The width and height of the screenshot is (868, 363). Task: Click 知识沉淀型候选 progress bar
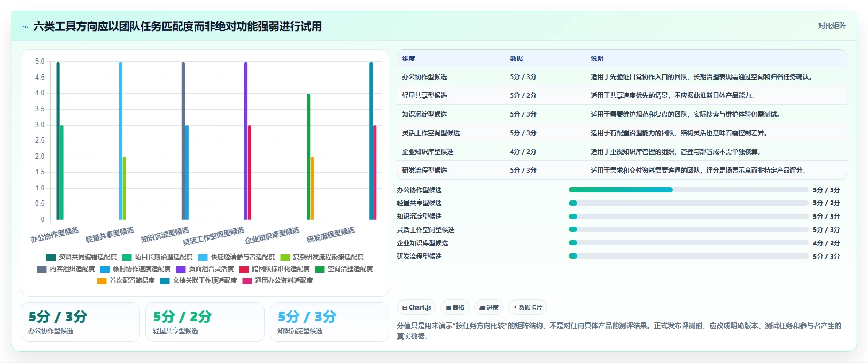[x=688, y=217]
